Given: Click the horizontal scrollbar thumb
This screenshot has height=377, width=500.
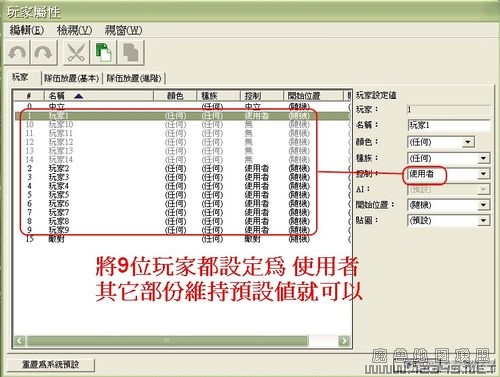Looking at the screenshot, I should [167, 340].
